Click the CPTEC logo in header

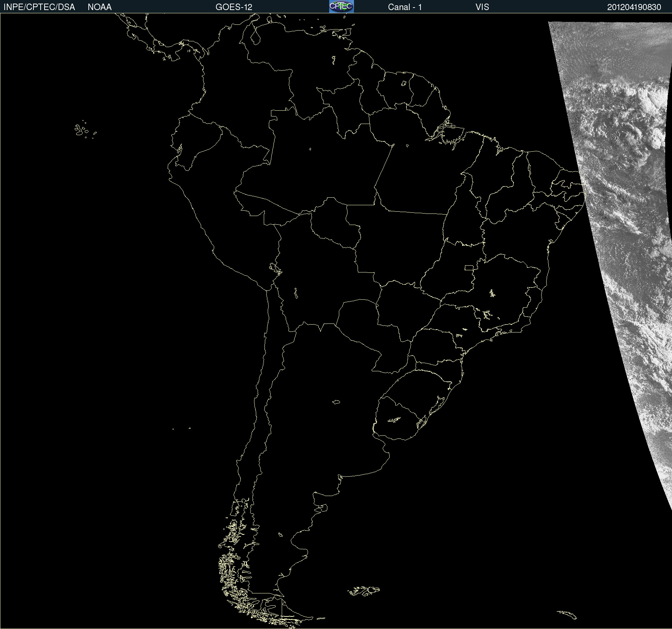(x=341, y=6)
